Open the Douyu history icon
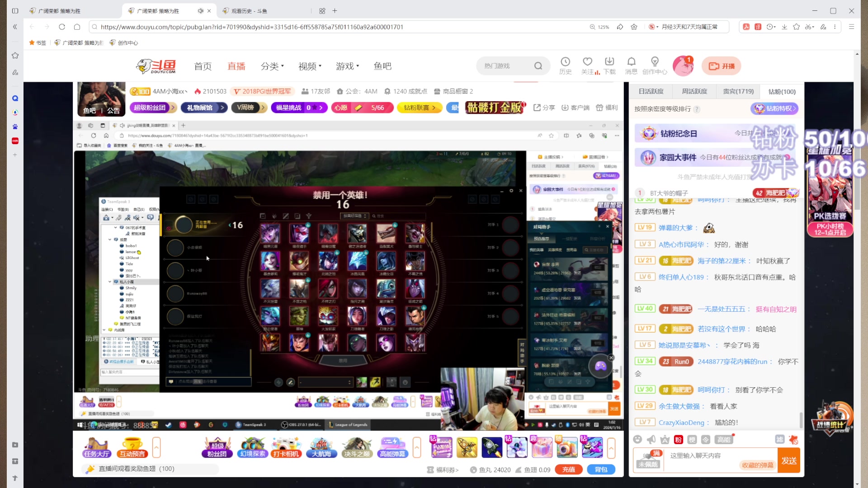 tap(565, 66)
